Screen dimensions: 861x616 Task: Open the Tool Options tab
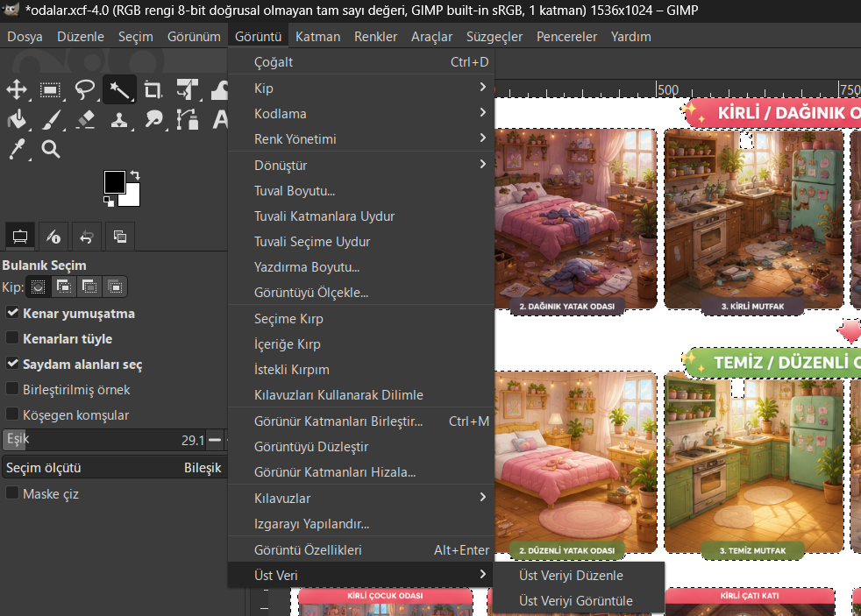click(x=20, y=237)
